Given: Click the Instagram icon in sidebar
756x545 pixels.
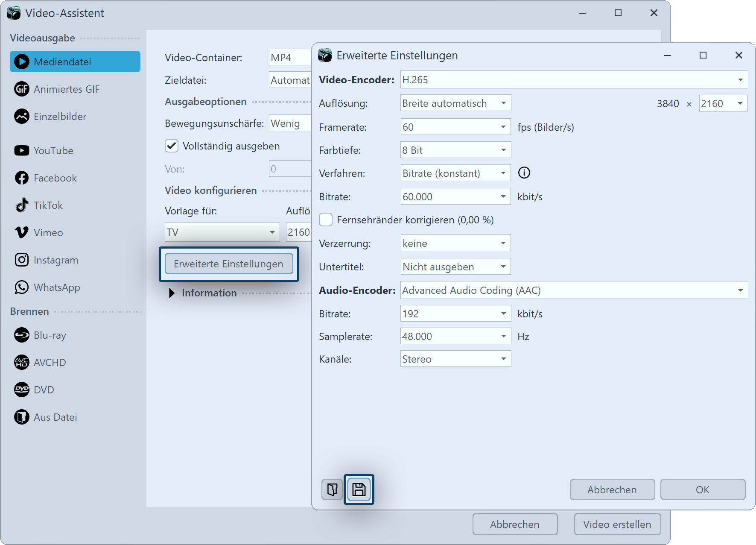Looking at the screenshot, I should coord(21,260).
